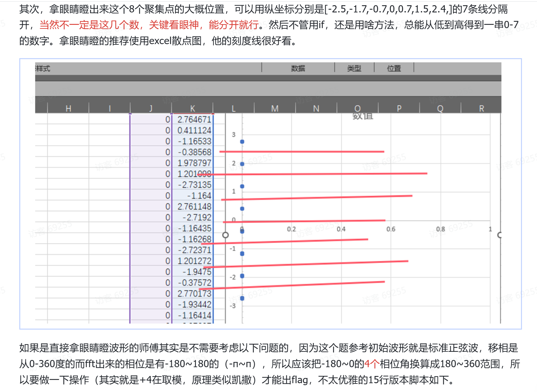Click cell with value 0.411124
This screenshot has height=392, width=537.
[x=194, y=130]
